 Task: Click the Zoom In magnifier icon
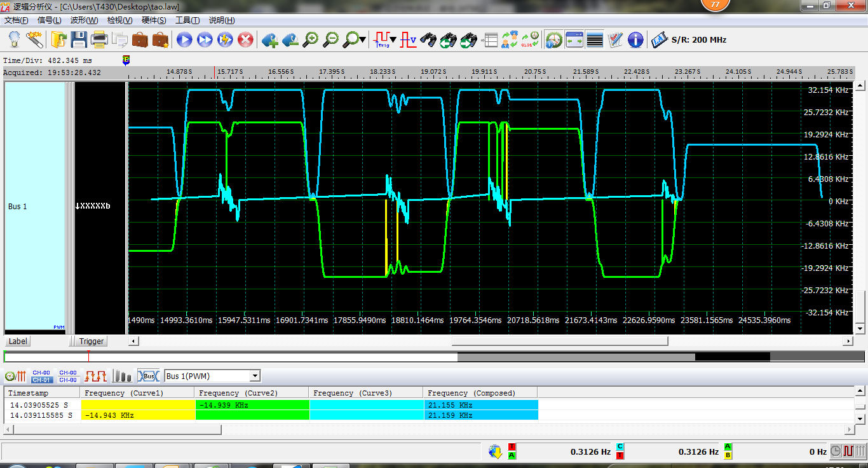pos(310,40)
